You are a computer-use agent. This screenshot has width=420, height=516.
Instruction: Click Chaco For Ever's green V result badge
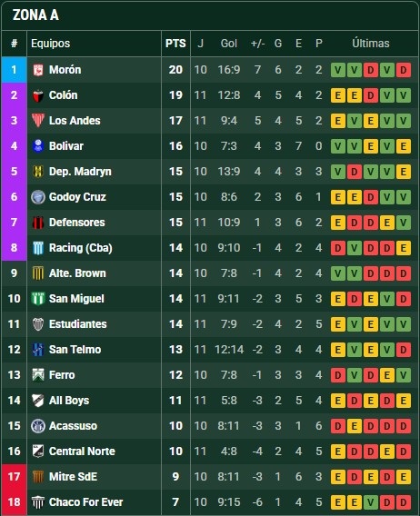tap(371, 502)
